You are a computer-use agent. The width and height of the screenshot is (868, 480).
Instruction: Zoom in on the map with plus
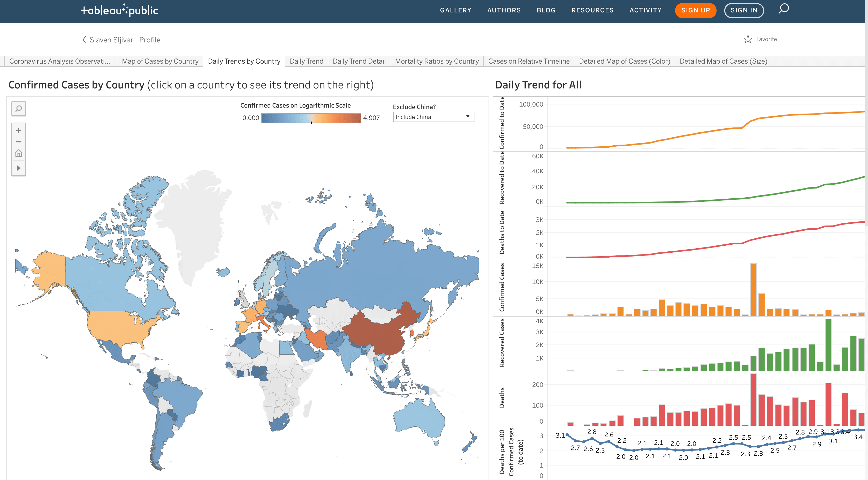(19, 130)
